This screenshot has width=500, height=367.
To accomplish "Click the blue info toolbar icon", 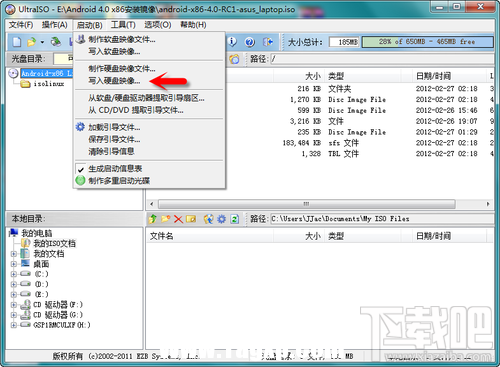I will (232, 42).
